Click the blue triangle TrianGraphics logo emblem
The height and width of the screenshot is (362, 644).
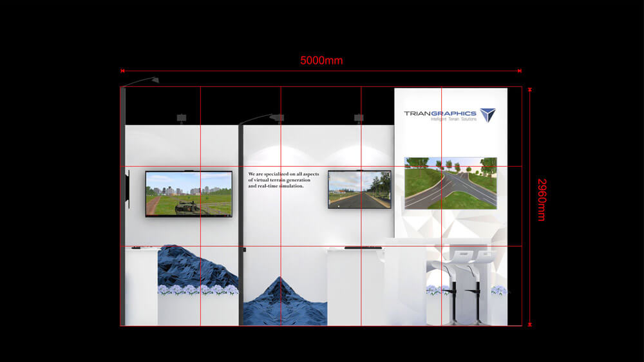pos(488,115)
